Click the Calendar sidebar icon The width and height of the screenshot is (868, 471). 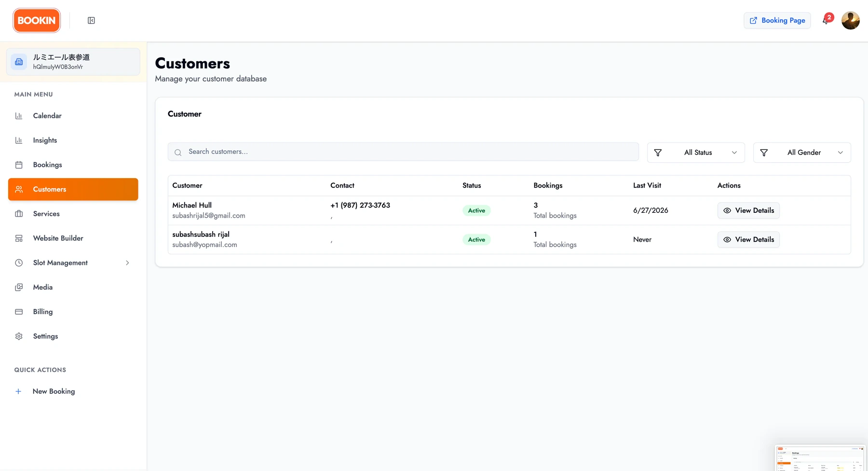(x=19, y=116)
